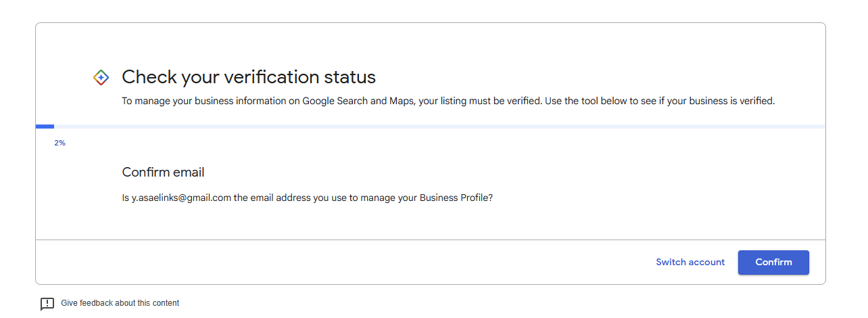Click the Google Business Profile diamond icon
868x318 pixels.
[x=101, y=78]
